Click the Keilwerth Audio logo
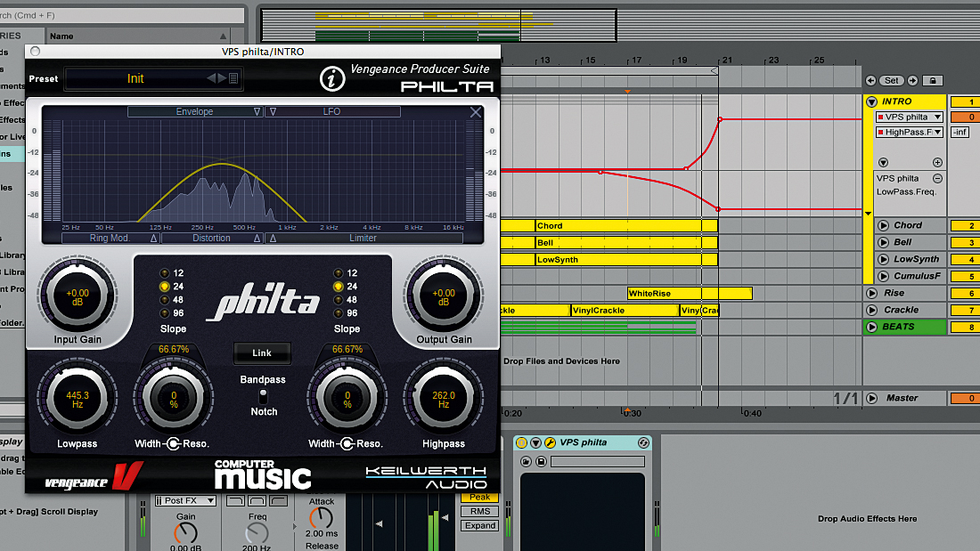Viewport: 980px width, 551px height. click(426, 476)
